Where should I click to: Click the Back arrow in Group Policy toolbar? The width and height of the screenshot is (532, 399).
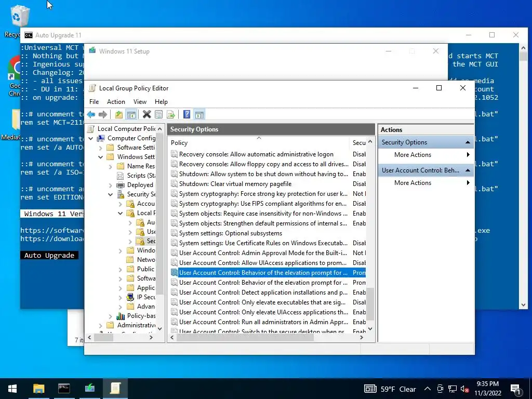pos(91,115)
